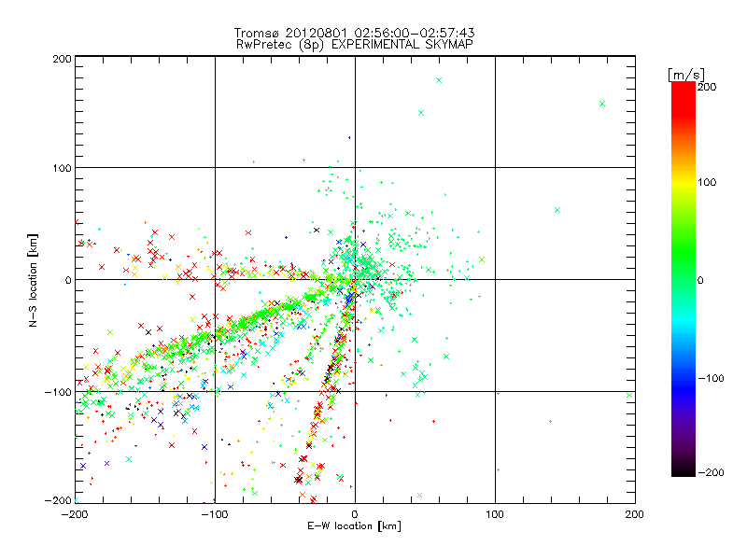The width and height of the screenshot is (747, 560).
Task: Pick the '100' label beside the colorbar
Action: [707, 182]
